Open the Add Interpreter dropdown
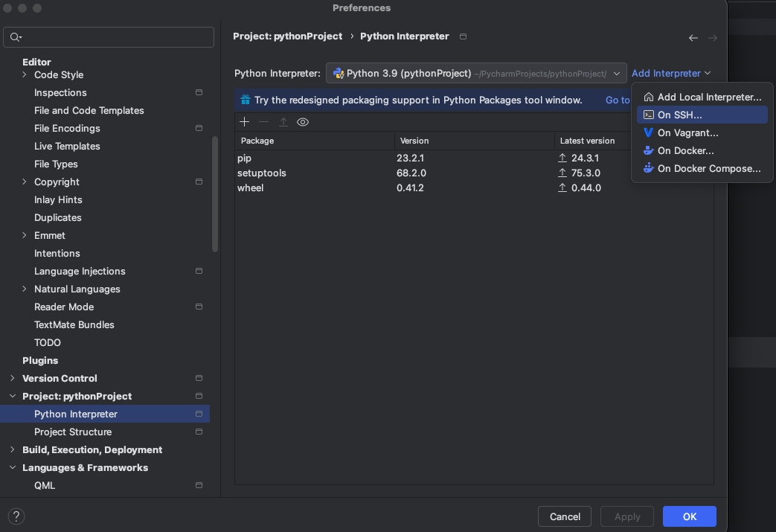 [x=671, y=73]
